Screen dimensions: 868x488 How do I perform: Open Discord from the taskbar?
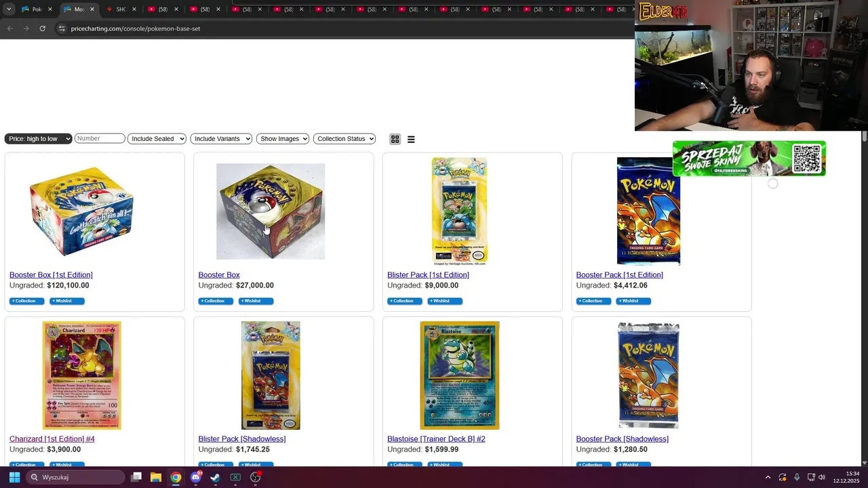tap(196, 477)
